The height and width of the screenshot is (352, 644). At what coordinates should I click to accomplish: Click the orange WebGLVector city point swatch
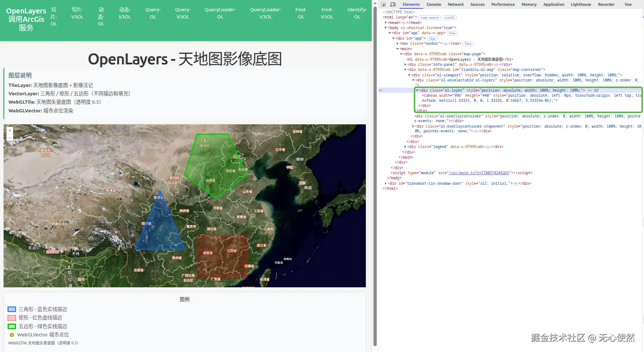tap(12, 335)
